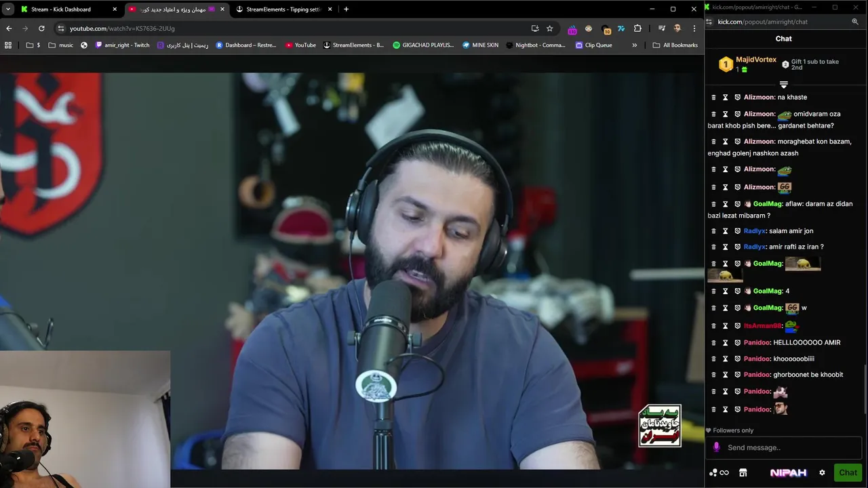Screen dimensions: 868x488
Task: Switch to StreamElements Tipping settings tab
Action: pyautogui.click(x=284, y=9)
